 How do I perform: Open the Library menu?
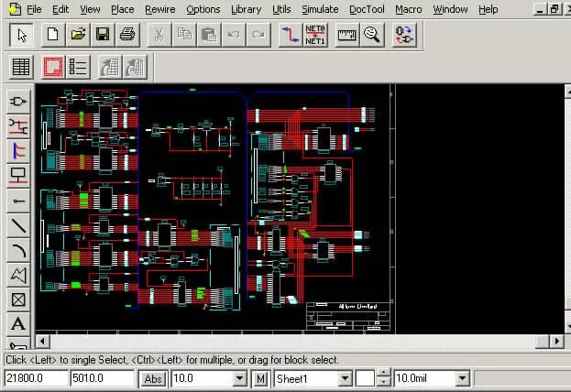click(x=247, y=9)
